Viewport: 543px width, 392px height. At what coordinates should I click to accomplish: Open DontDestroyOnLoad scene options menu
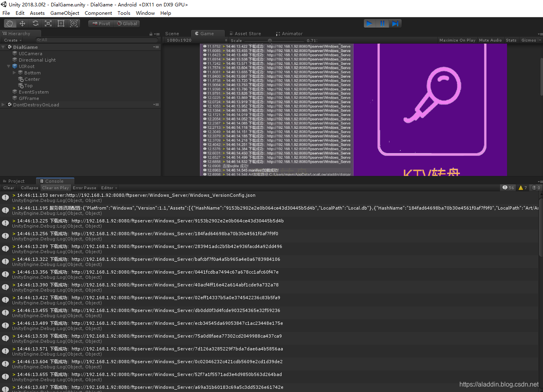pyautogui.click(x=156, y=105)
